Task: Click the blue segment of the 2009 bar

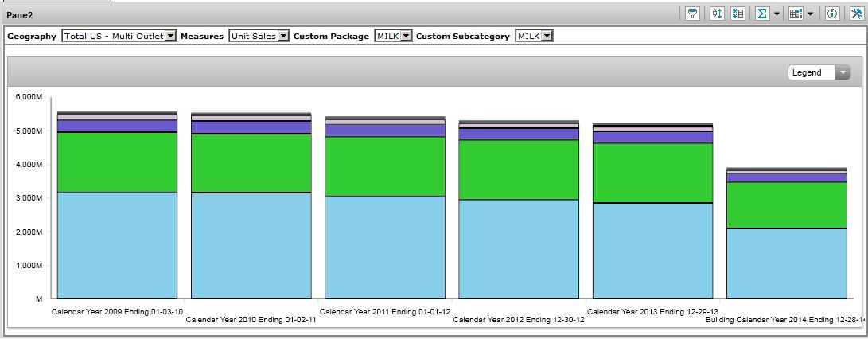Action: point(117,245)
